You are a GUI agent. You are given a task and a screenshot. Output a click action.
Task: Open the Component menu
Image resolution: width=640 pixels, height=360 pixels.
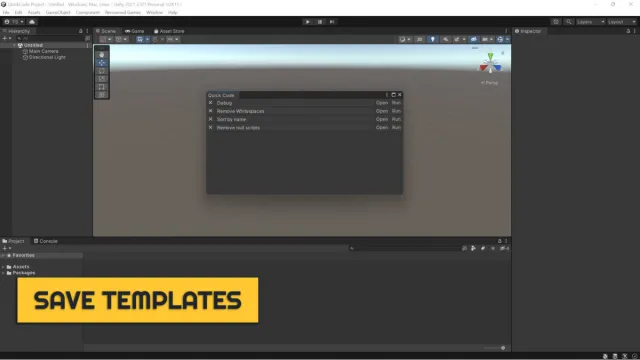pyautogui.click(x=88, y=13)
